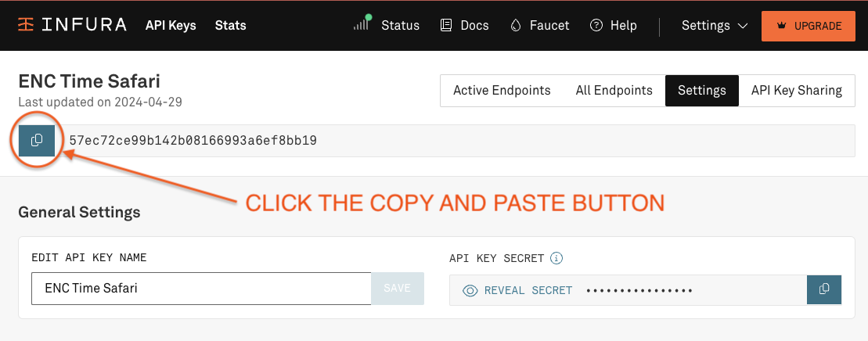This screenshot has height=341, width=868.
Task: Click the Edit API Key Name field
Action: [201, 289]
